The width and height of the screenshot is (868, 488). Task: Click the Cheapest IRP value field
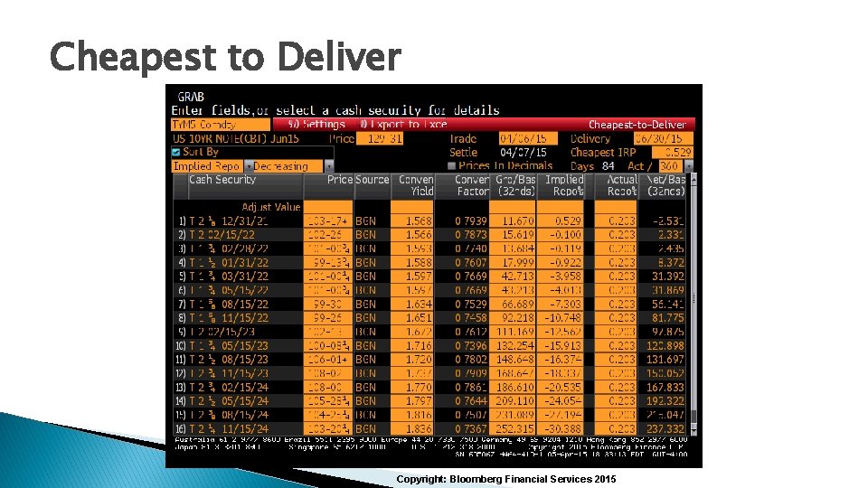[x=673, y=152]
